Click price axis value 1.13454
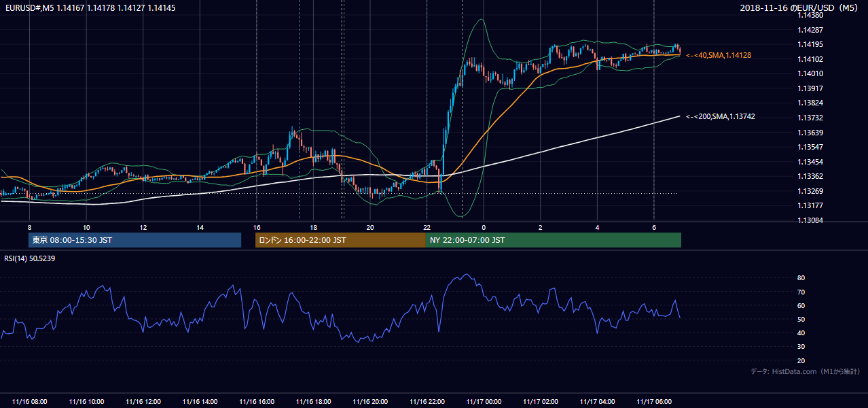This screenshot has height=408, width=868. tap(810, 162)
